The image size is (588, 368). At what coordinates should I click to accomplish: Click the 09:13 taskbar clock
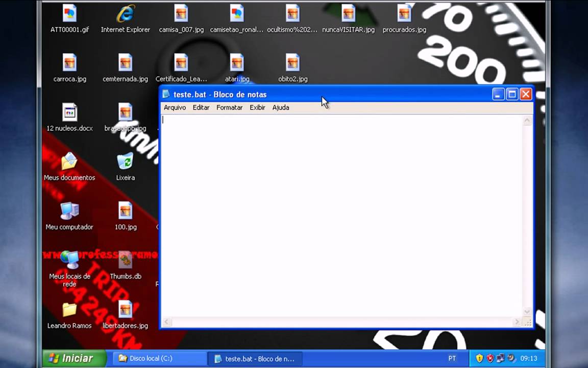529,359
